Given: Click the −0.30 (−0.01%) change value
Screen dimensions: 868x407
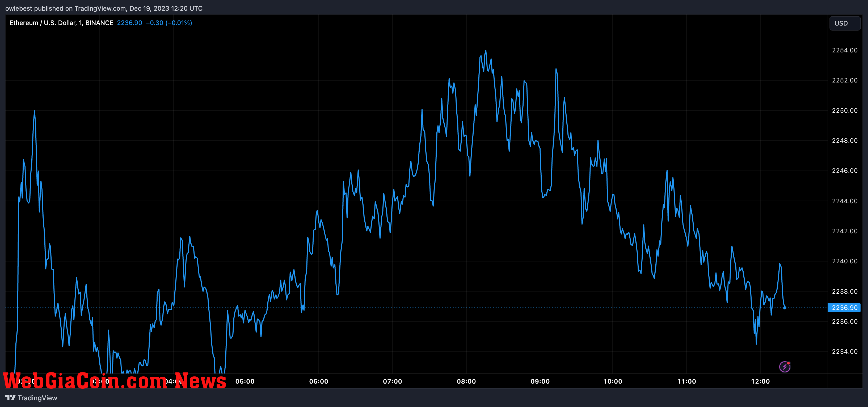Looking at the screenshot, I should [169, 23].
